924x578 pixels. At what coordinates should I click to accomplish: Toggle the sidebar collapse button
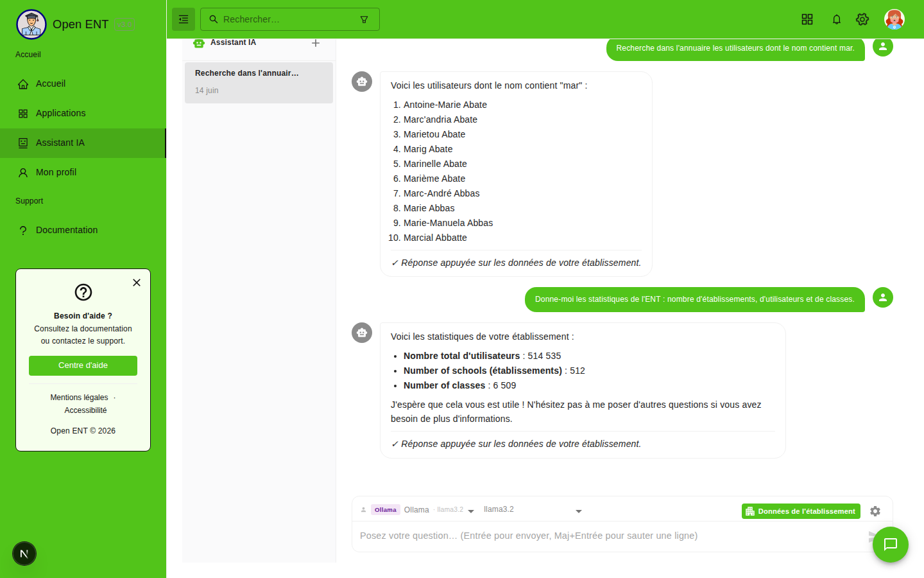tap(184, 19)
